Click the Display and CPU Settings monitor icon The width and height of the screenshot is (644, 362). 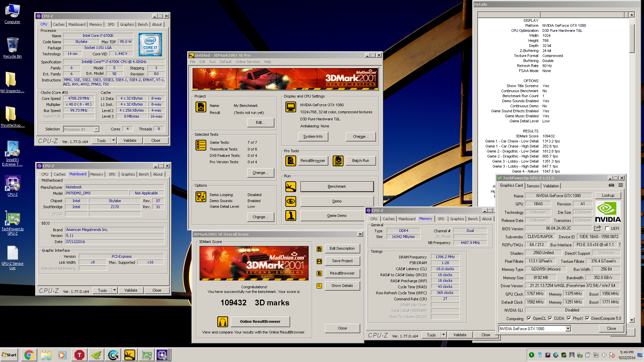click(x=291, y=107)
